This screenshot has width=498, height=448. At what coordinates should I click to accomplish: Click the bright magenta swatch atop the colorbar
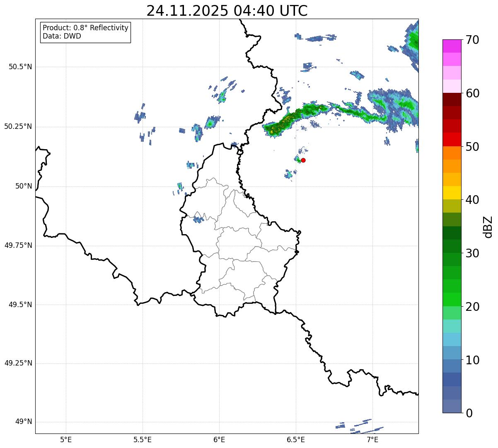(x=452, y=46)
